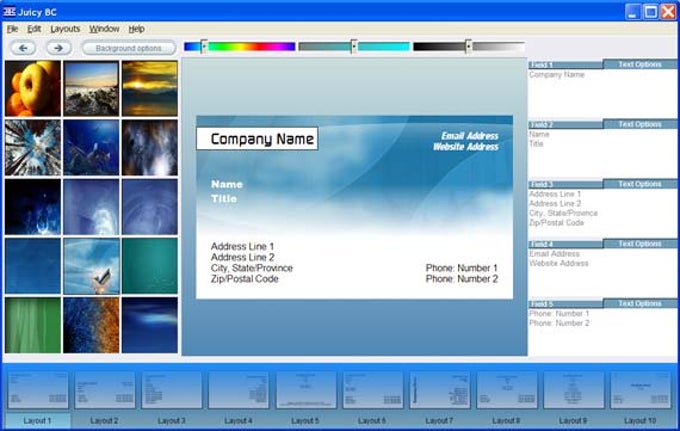Open Background options
Screen dimensions: 680x431
(x=129, y=48)
